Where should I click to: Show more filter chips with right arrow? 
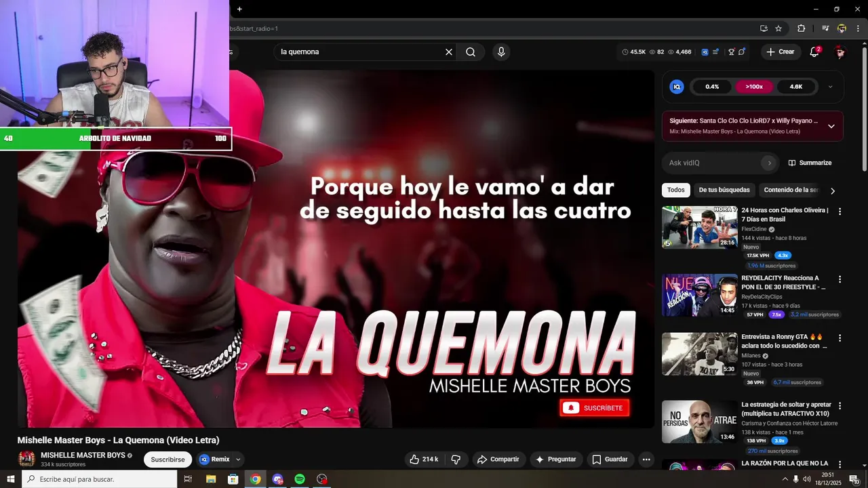(833, 191)
